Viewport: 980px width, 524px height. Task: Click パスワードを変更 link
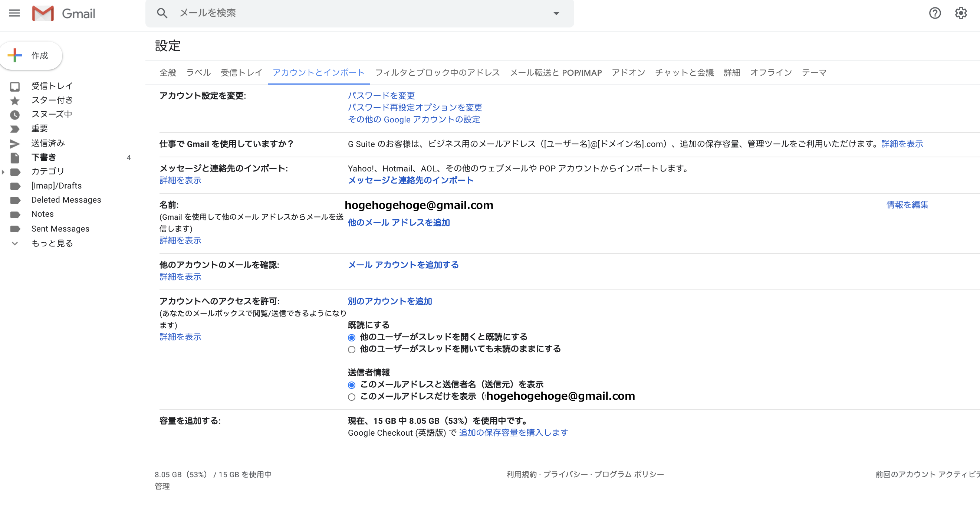(381, 95)
